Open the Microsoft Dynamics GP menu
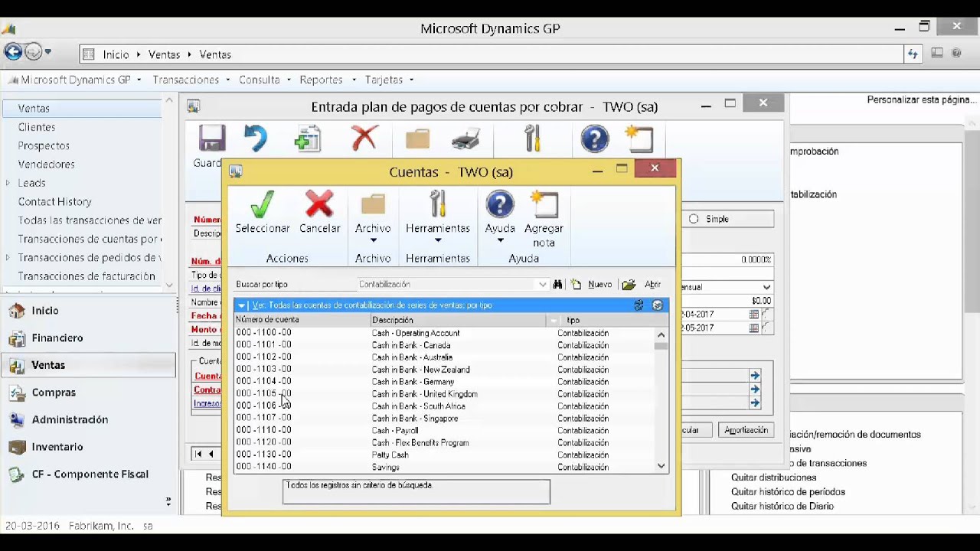 click(75, 80)
